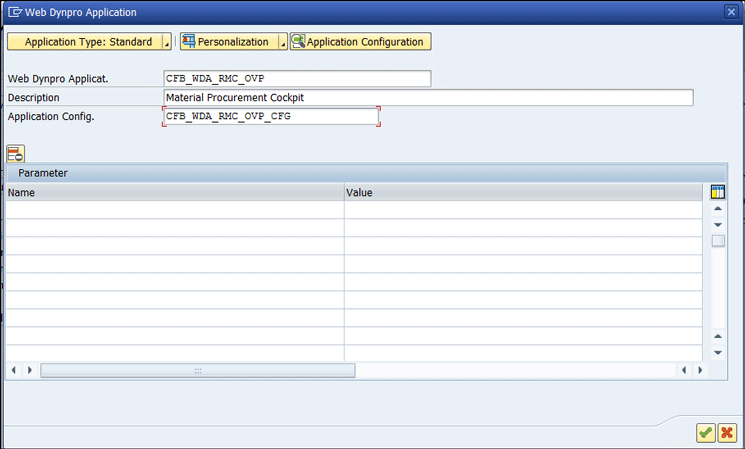This screenshot has width=745, height=449.
Task: Select the Description input field
Action: tap(428, 97)
